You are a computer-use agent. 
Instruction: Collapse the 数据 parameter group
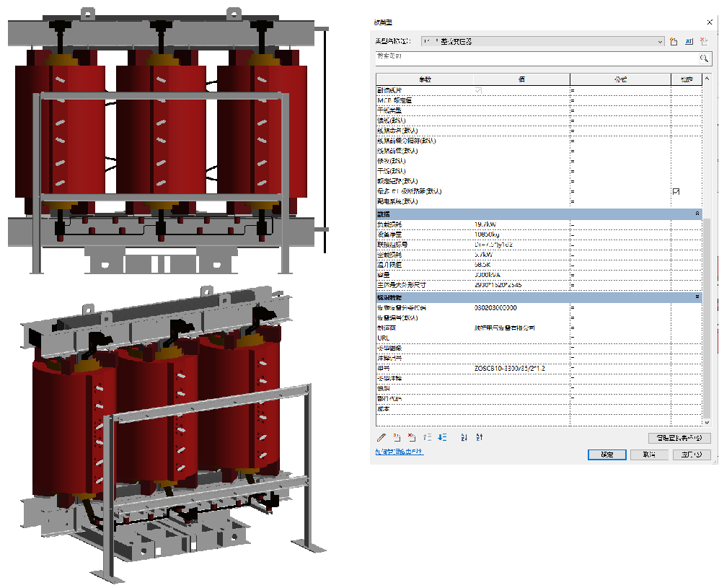tap(697, 214)
